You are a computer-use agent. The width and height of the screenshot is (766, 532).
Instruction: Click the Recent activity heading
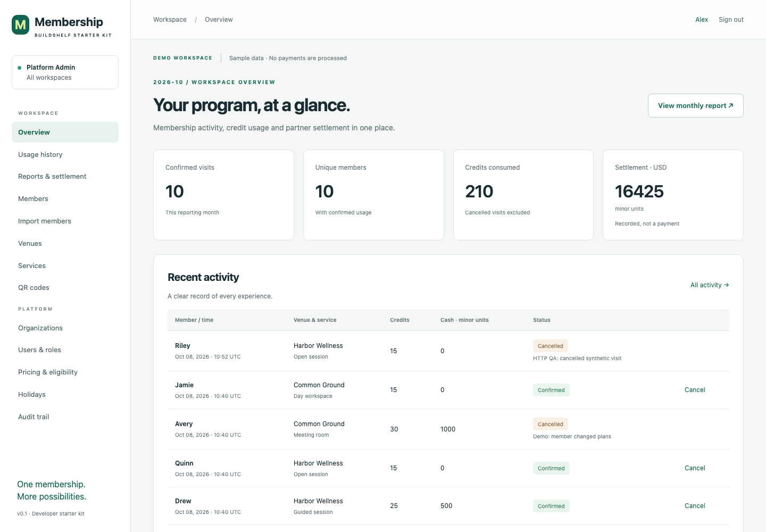click(203, 277)
